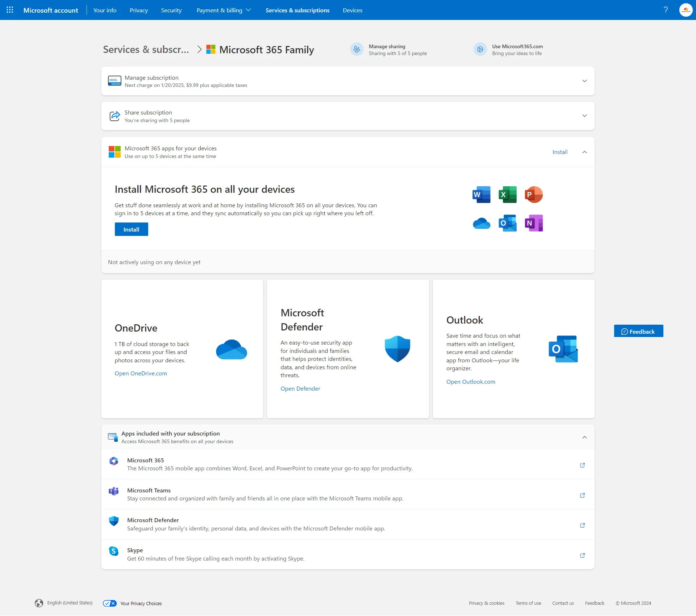The image size is (696, 616).
Task: Click the Outlook icon in the install grid
Action: (x=507, y=223)
